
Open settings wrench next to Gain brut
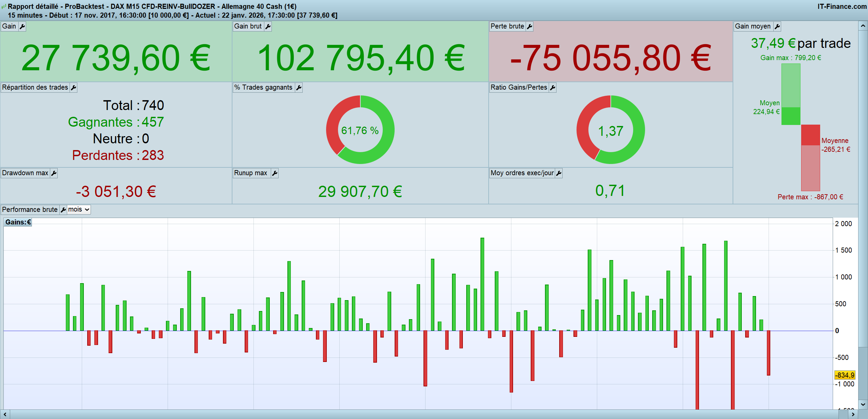pos(268,26)
